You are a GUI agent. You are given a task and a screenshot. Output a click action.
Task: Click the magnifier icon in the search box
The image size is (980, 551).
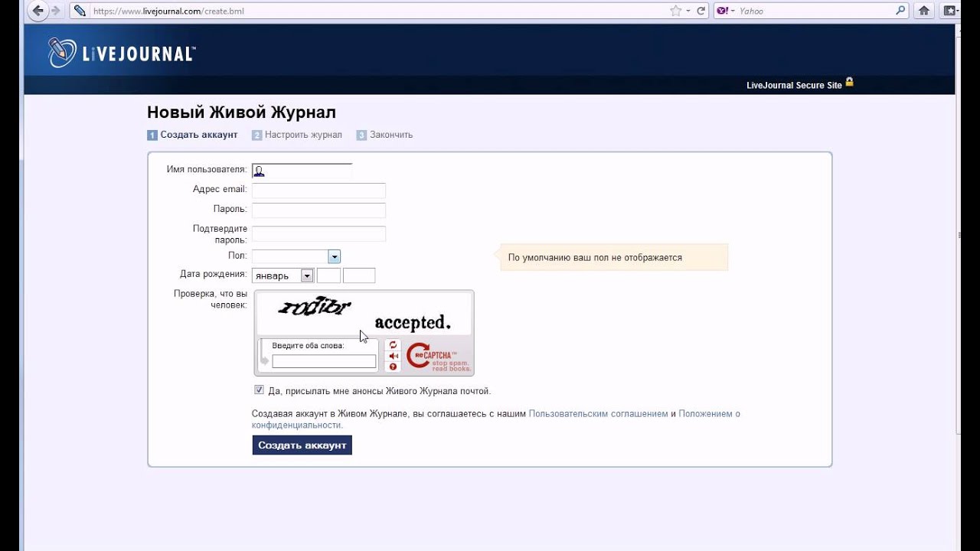coord(900,11)
